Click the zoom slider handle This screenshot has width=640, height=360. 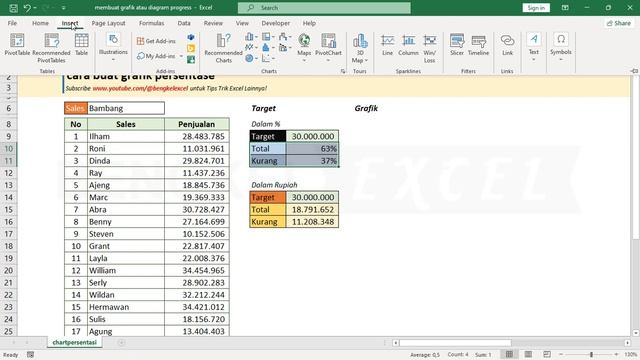click(591, 354)
